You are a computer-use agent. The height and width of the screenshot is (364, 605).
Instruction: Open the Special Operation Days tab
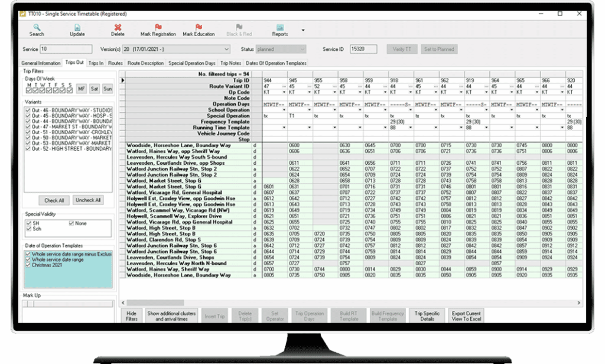[191, 63]
